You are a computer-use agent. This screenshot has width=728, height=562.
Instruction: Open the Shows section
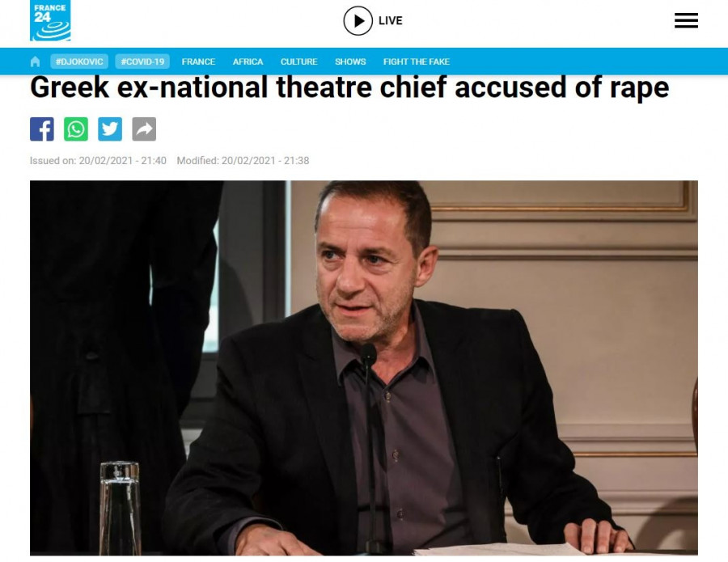tap(350, 61)
